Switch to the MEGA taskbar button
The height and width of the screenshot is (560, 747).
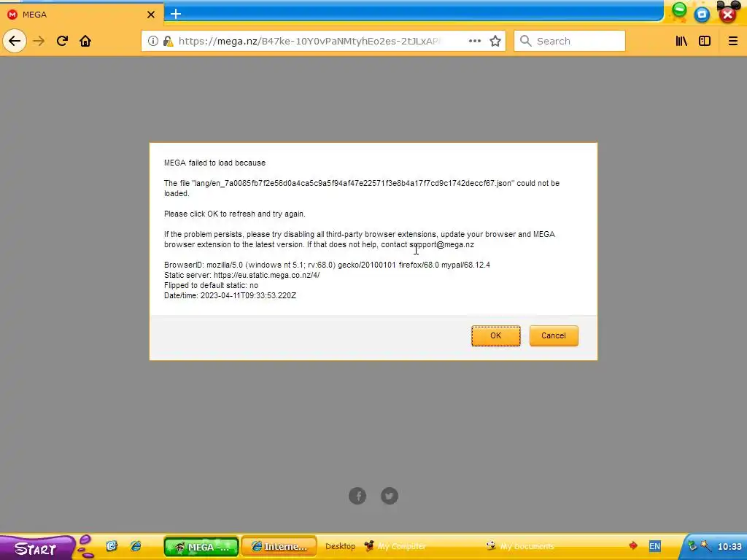click(x=201, y=547)
